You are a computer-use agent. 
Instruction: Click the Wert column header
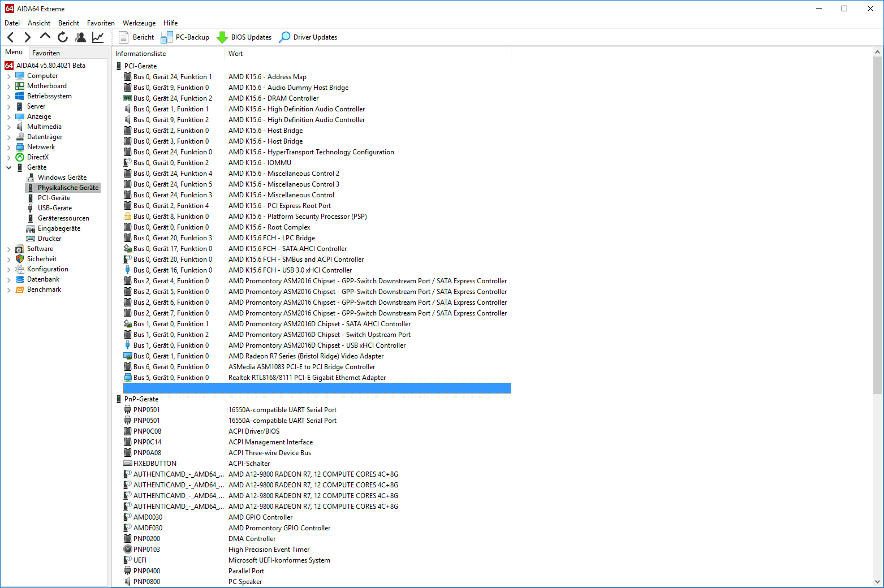236,54
